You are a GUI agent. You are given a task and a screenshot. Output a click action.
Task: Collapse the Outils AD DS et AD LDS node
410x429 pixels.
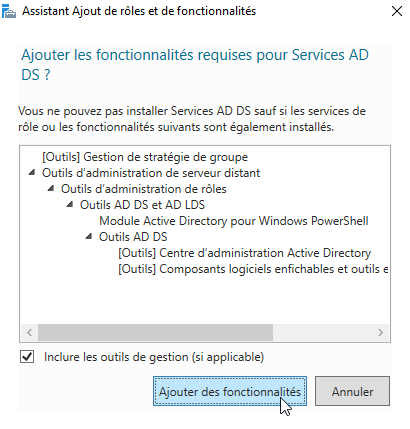pyautogui.click(x=70, y=205)
